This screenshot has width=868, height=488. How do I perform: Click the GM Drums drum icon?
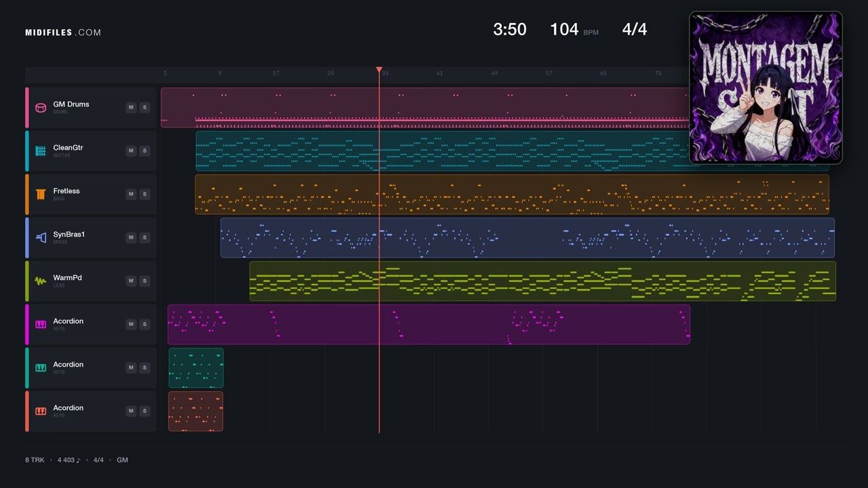click(x=41, y=107)
